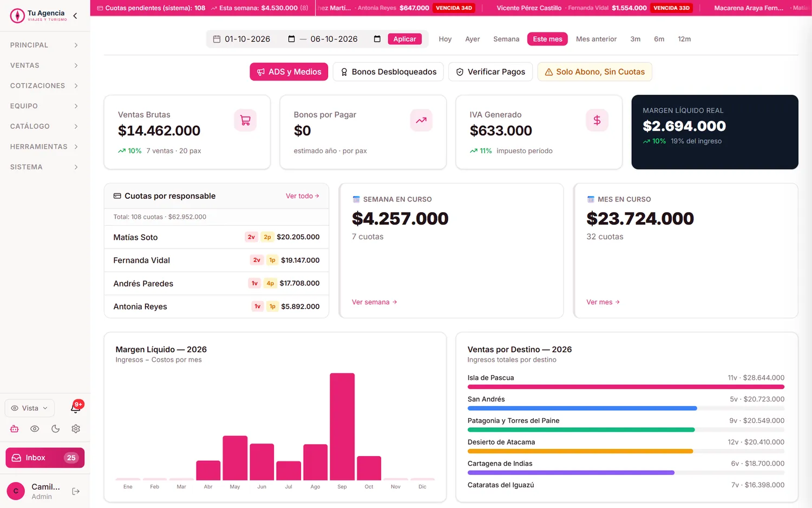Toggle dark mode with the moon icon
812x508 pixels.
55,429
